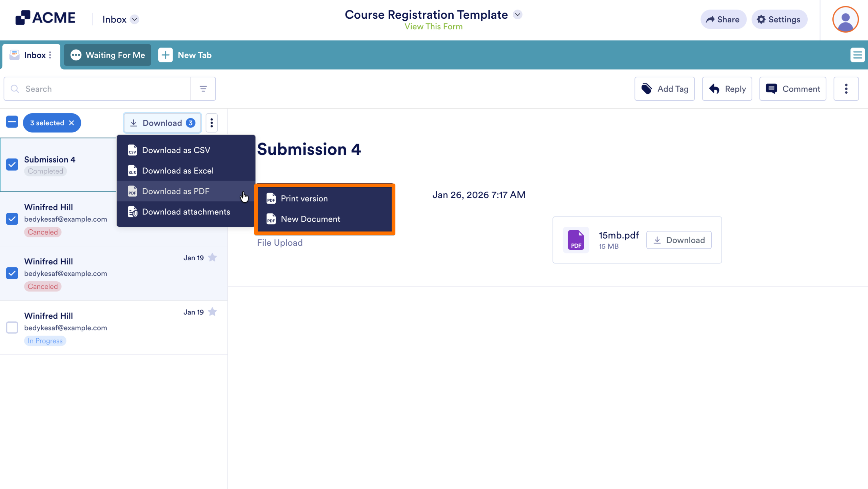The height and width of the screenshot is (489, 868).
Task: Click the user profile avatar
Action: click(x=845, y=19)
